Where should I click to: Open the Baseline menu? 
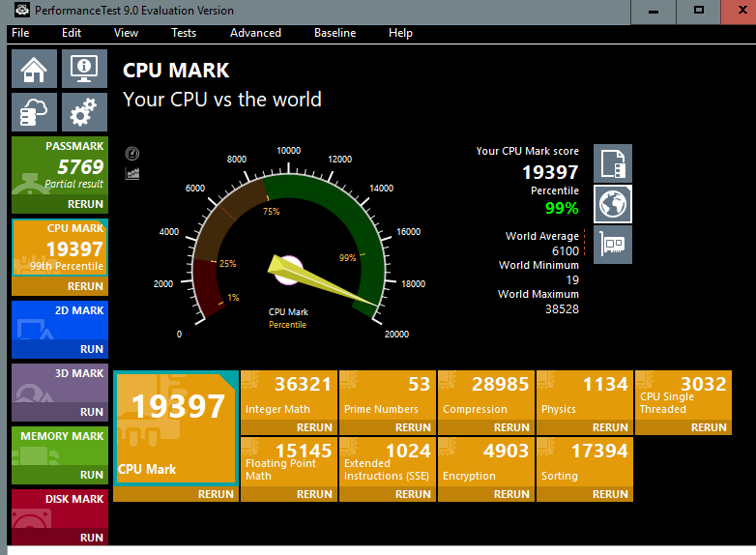[x=335, y=33]
